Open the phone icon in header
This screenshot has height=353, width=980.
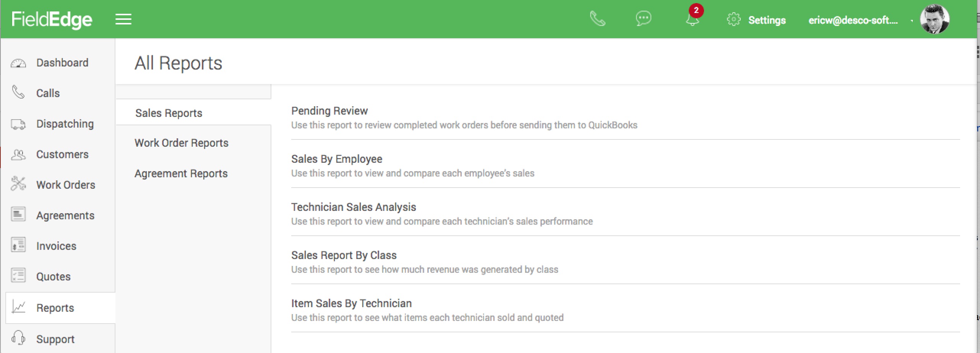597,19
